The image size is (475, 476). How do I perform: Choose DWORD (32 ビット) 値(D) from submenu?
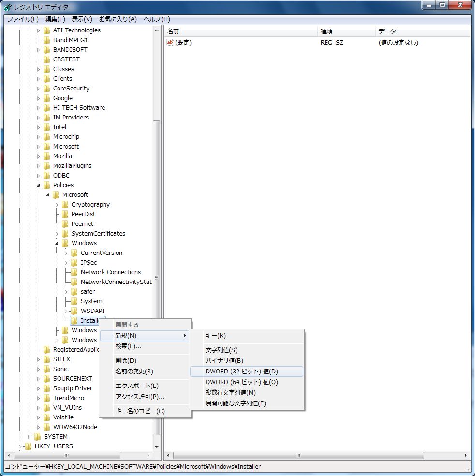(247, 372)
